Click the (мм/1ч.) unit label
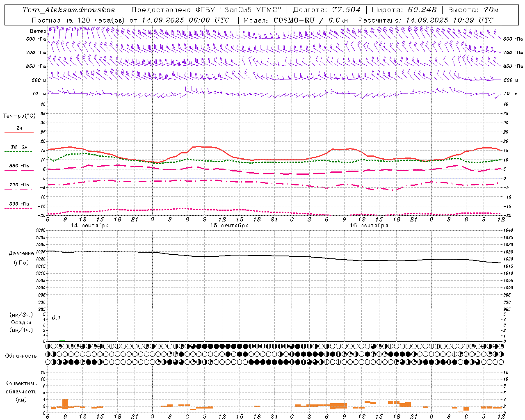525x420 pixels. point(21,330)
